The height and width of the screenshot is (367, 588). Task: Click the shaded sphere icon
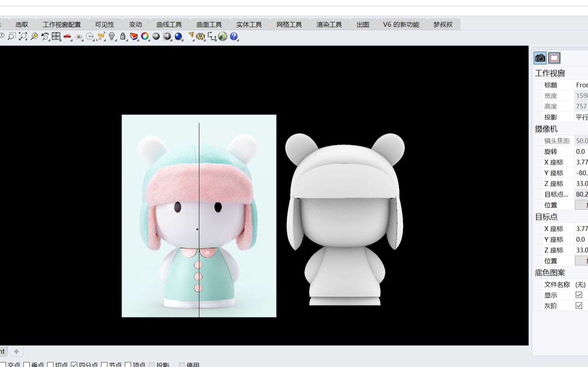coord(156,36)
